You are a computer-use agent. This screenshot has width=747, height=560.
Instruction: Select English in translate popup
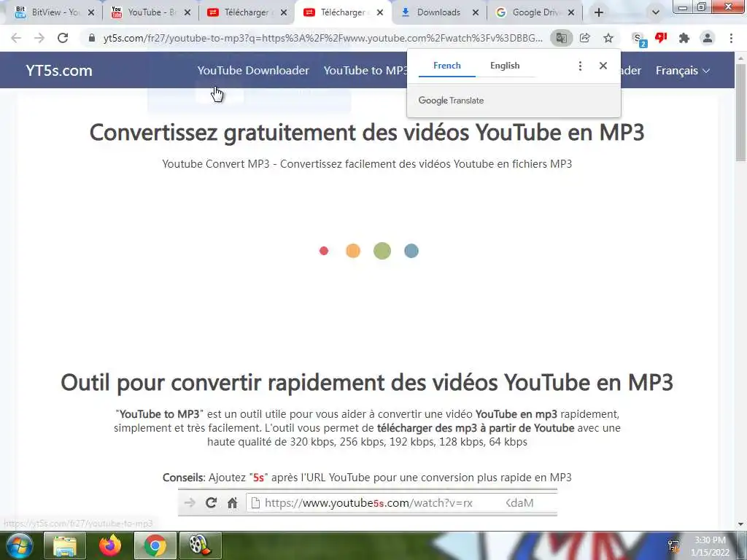tap(505, 66)
